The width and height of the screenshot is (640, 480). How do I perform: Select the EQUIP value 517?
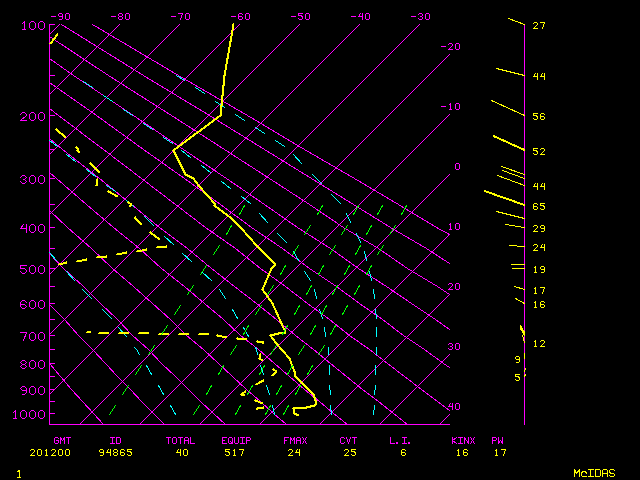pos(237,453)
